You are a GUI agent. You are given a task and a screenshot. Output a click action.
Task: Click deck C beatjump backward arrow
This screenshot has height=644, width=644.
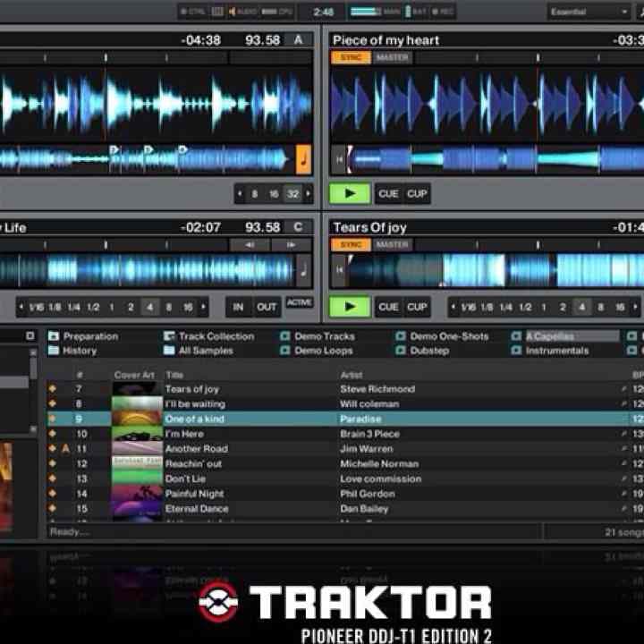250,245
